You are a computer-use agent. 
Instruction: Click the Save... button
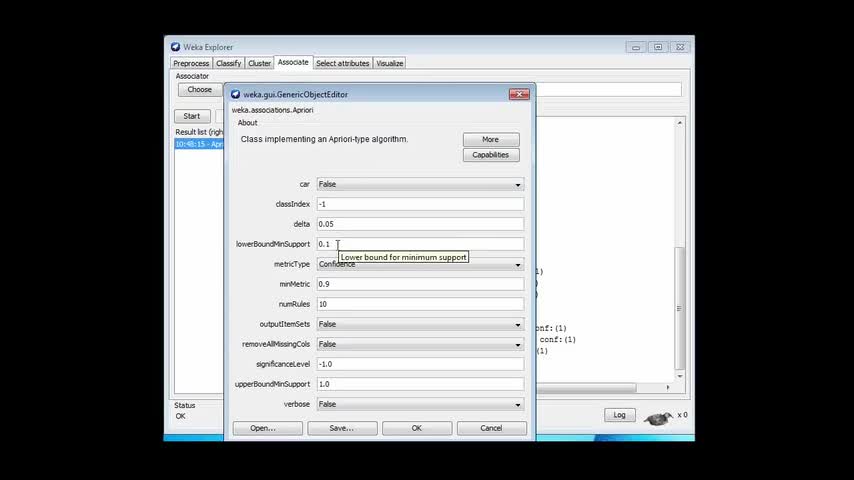[x=342, y=428]
